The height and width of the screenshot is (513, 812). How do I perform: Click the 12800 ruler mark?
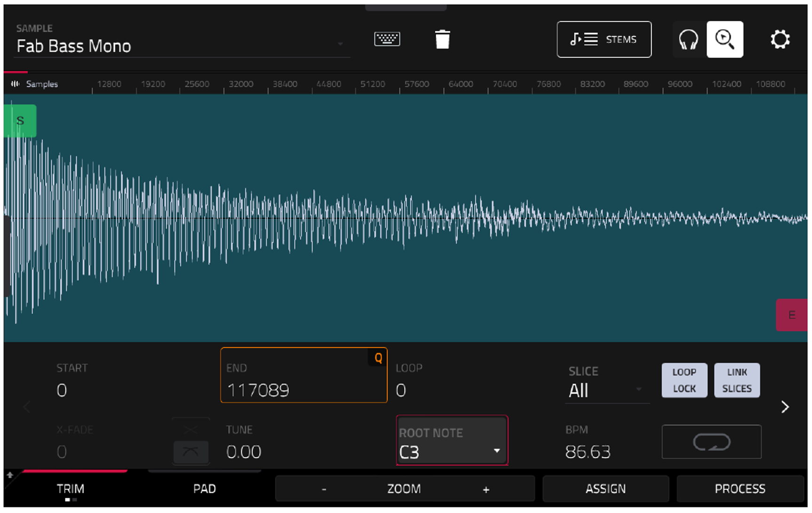pyautogui.click(x=109, y=84)
